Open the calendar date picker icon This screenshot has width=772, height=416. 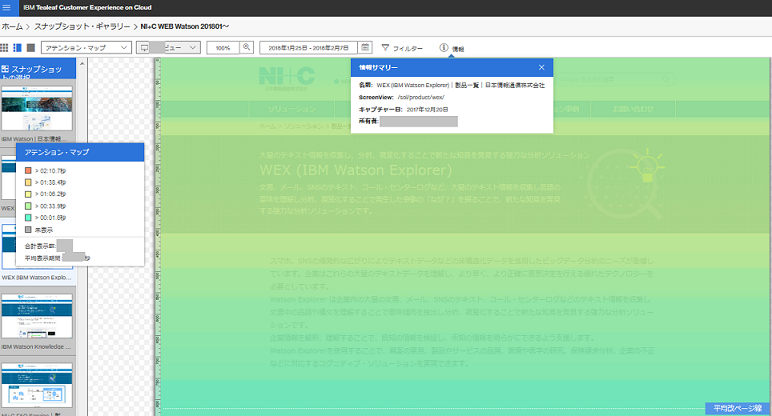[365, 47]
